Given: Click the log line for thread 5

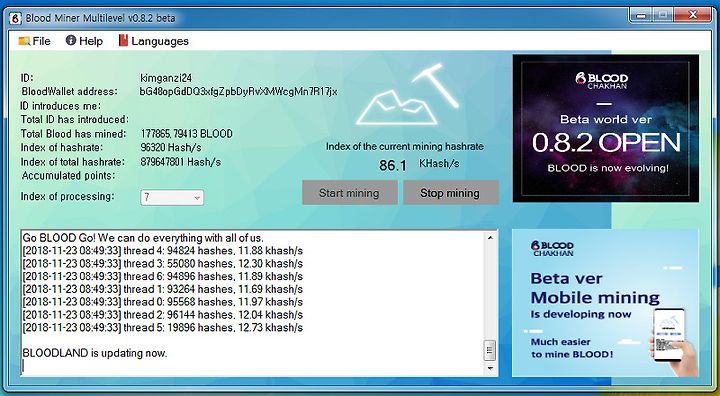Looking at the screenshot, I should (x=163, y=328).
